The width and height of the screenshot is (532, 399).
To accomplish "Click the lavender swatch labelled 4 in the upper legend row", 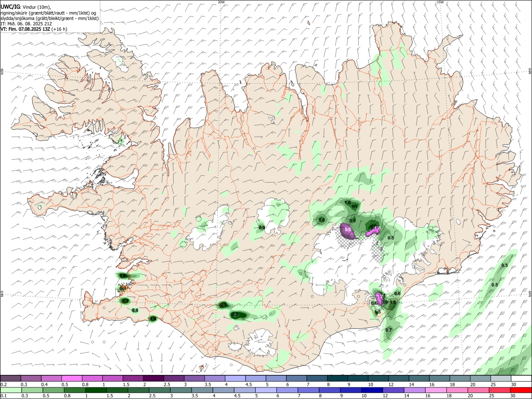I will (235, 379).
